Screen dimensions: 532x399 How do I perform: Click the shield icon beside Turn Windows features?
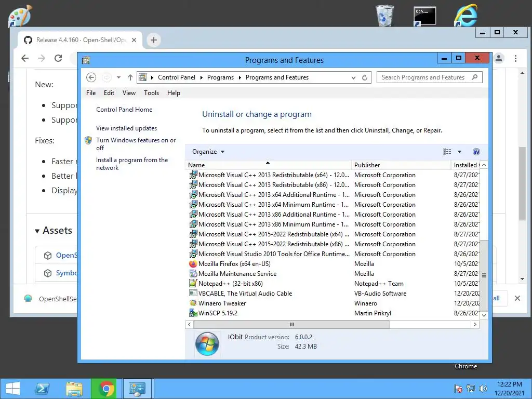pos(88,140)
